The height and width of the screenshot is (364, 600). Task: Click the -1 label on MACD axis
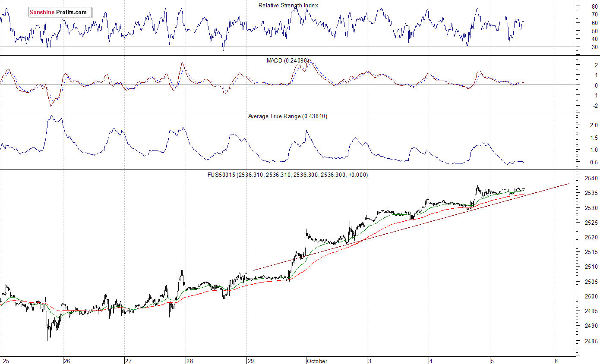(595, 95)
